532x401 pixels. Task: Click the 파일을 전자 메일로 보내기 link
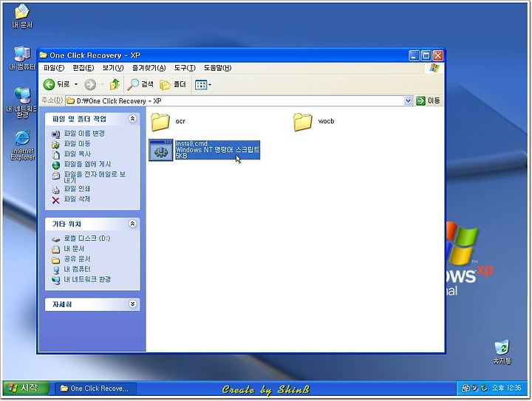point(95,177)
